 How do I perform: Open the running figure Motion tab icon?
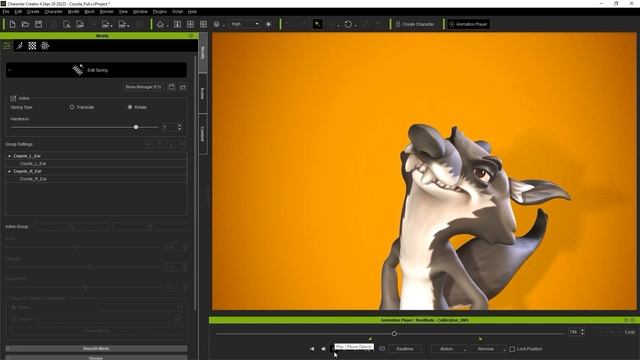tap(20, 46)
